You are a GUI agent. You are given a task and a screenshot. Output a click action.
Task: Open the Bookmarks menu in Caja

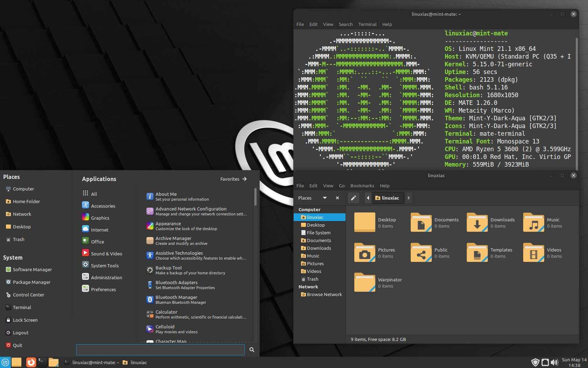point(362,186)
